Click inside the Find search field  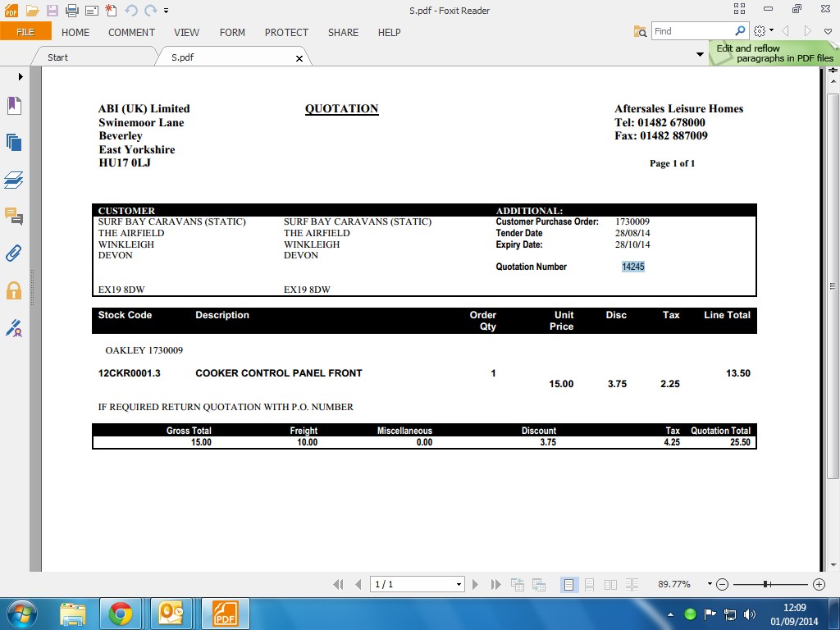(x=692, y=31)
